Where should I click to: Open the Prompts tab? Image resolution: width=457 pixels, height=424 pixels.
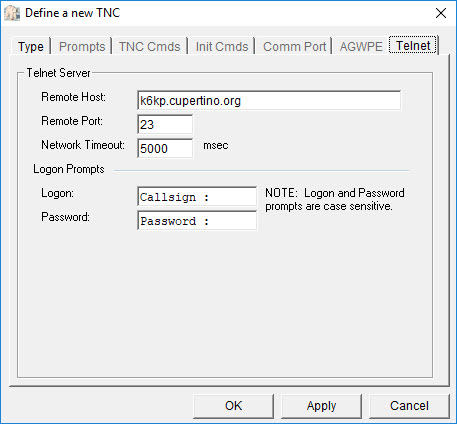click(82, 47)
